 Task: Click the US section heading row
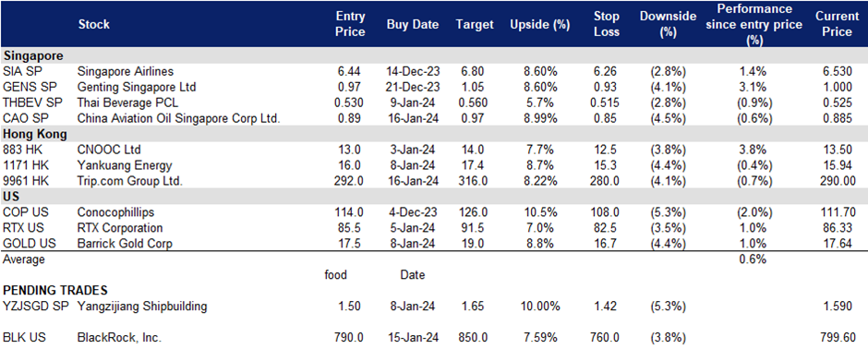tap(434, 197)
